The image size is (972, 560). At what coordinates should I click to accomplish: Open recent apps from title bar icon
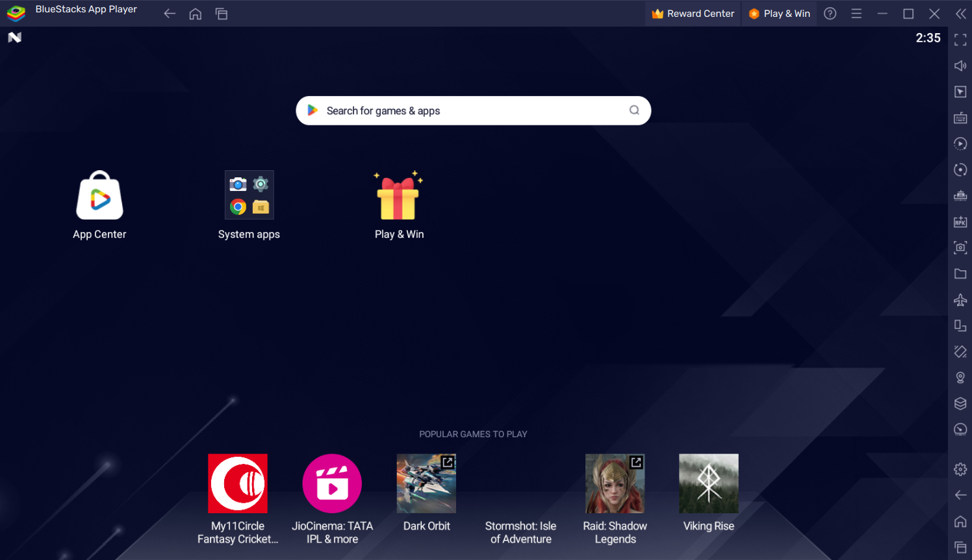pos(222,14)
